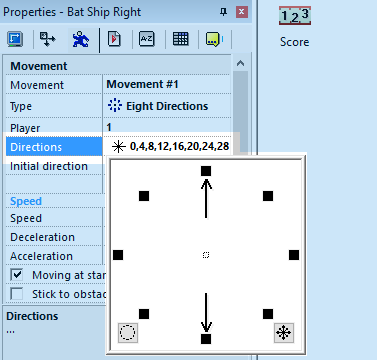Image resolution: width=377 pixels, height=360 pixels.
Task: Toggle the top (up) direction square
Action: (x=206, y=171)
